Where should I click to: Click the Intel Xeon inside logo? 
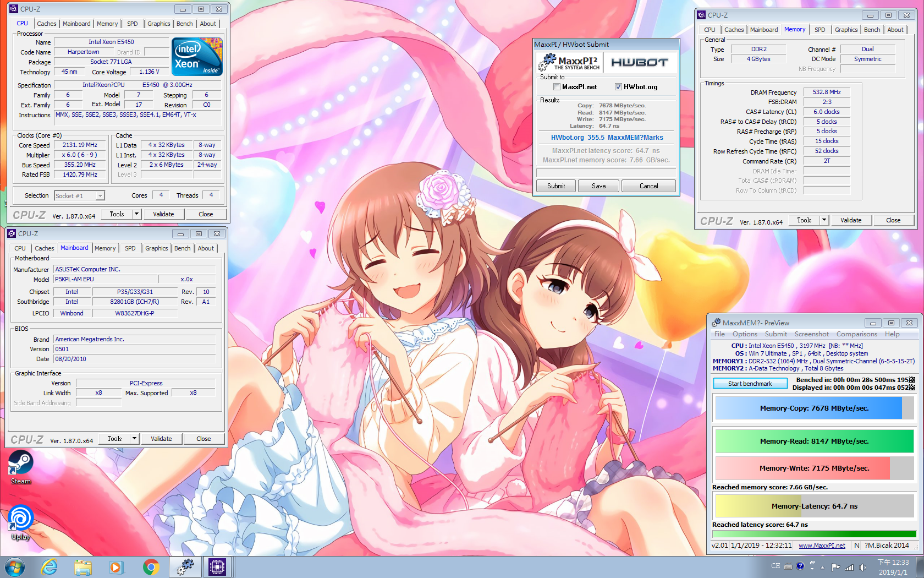(x=197, y=56)
